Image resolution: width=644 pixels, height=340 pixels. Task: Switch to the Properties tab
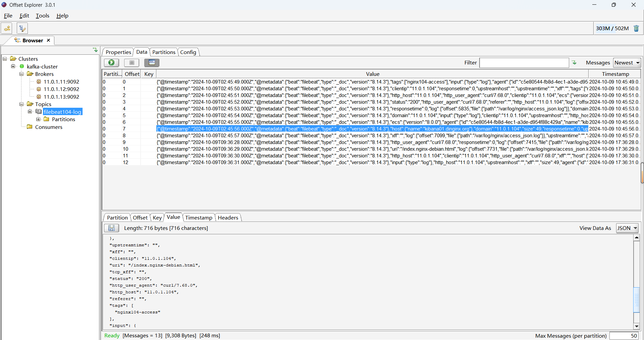click(x=118, y=52)
